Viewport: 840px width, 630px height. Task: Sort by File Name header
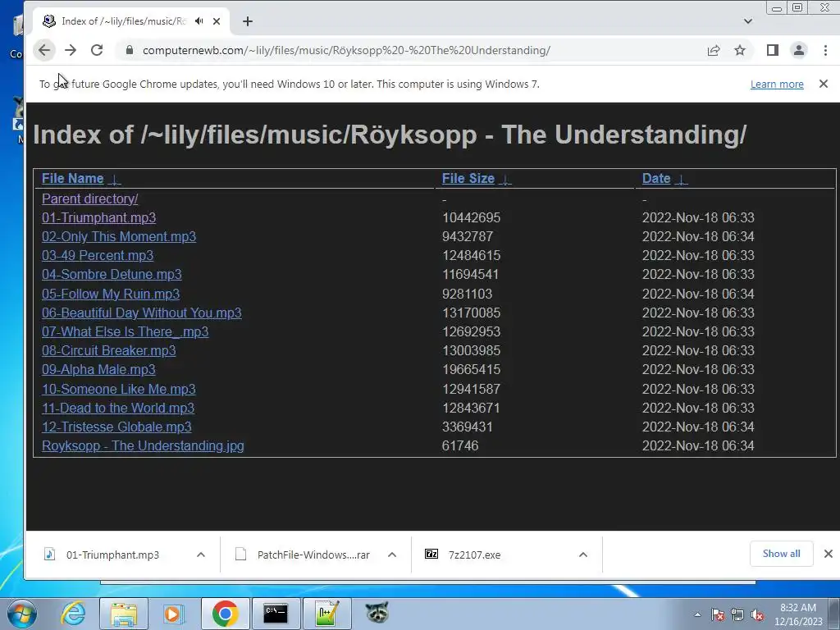point(73,178)
